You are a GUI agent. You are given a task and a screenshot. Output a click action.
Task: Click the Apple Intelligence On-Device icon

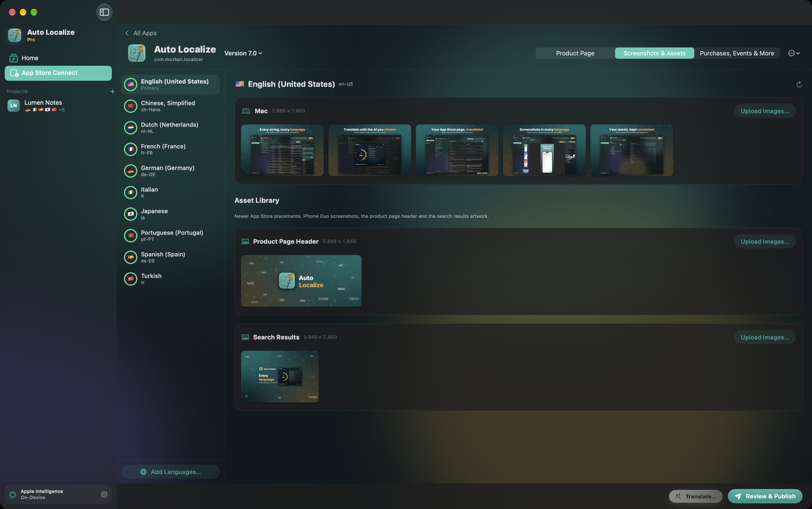tap(13, 494)
